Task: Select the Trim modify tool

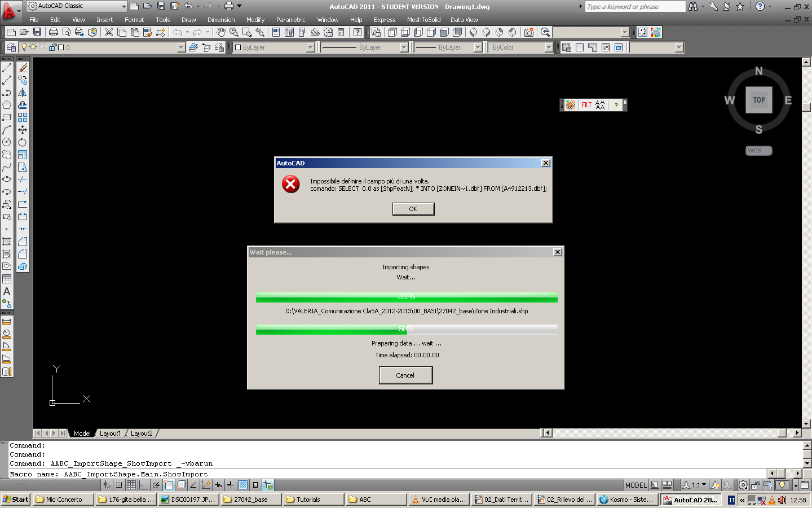Action: tap(23, 179)
